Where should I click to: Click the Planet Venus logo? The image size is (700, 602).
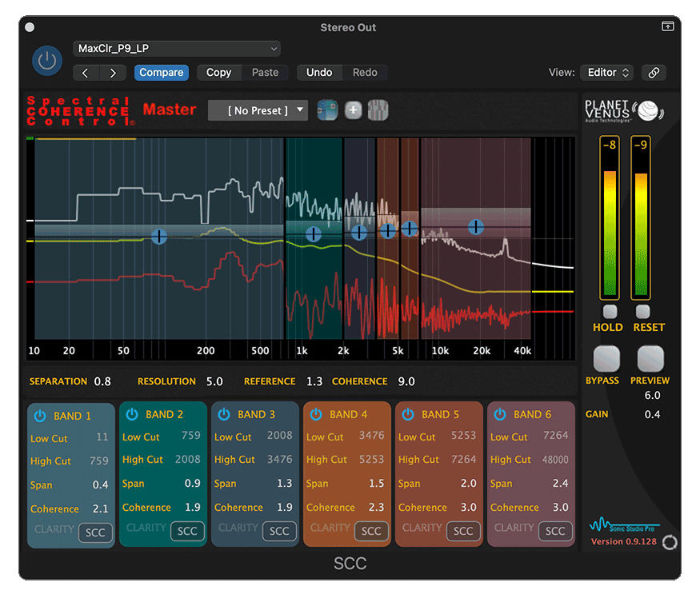[x=624, y=110]
